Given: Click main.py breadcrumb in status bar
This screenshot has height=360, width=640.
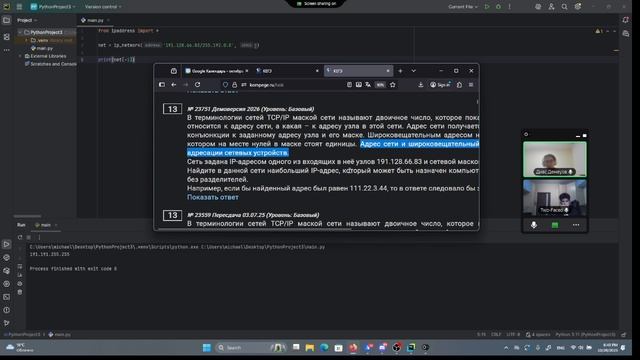Looking at the screenshot, I should click(x=60, y=335).
